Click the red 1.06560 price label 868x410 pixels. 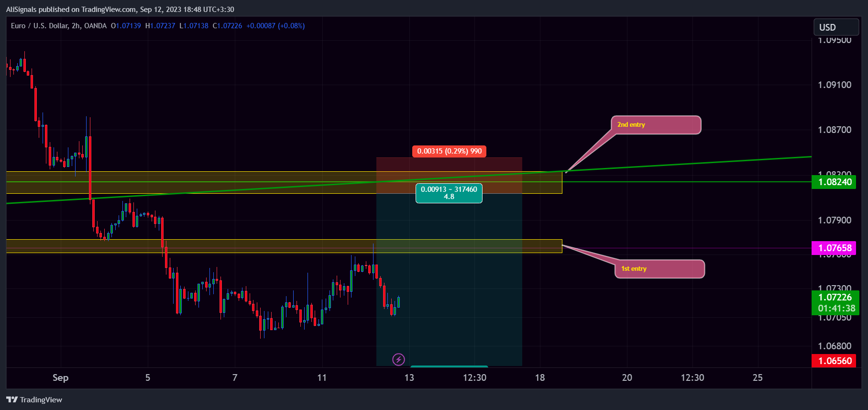[835, 361]
